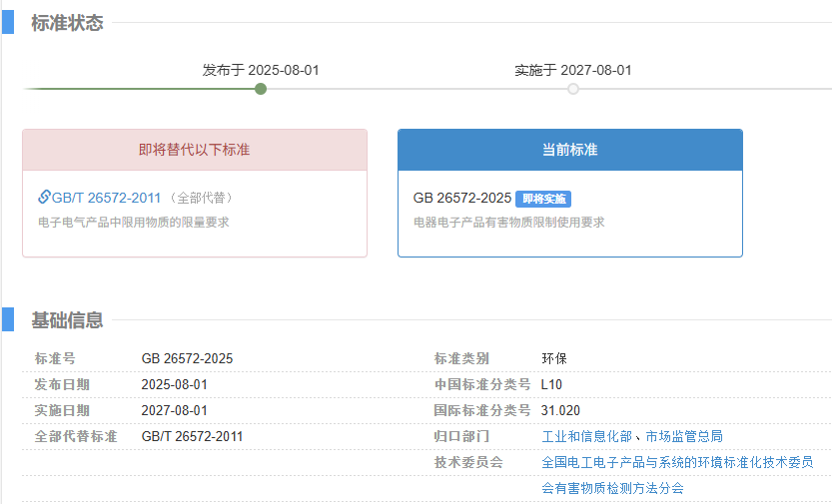Viewport: 832px width, 504px height.
Task: Open the 全国电工电子产品 technical committee link
Action: click(x=677, y=462)
